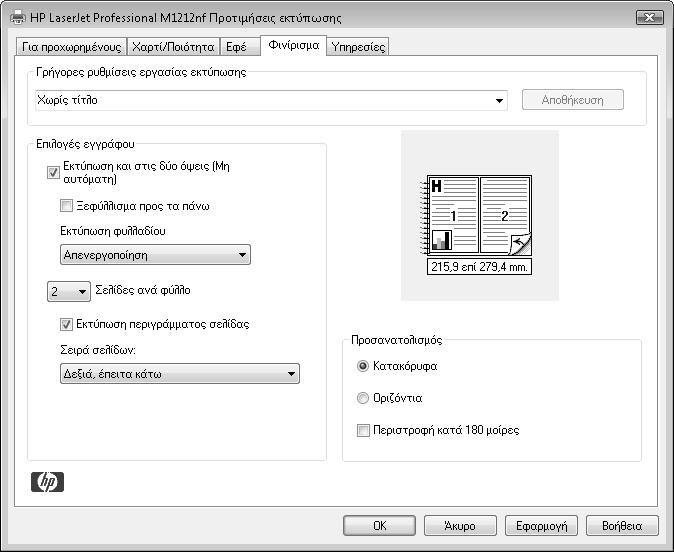Click the '215,9 επί 279,4 mm.' size label
Screen dimensions: 674x552
click(x=479, y=267)
